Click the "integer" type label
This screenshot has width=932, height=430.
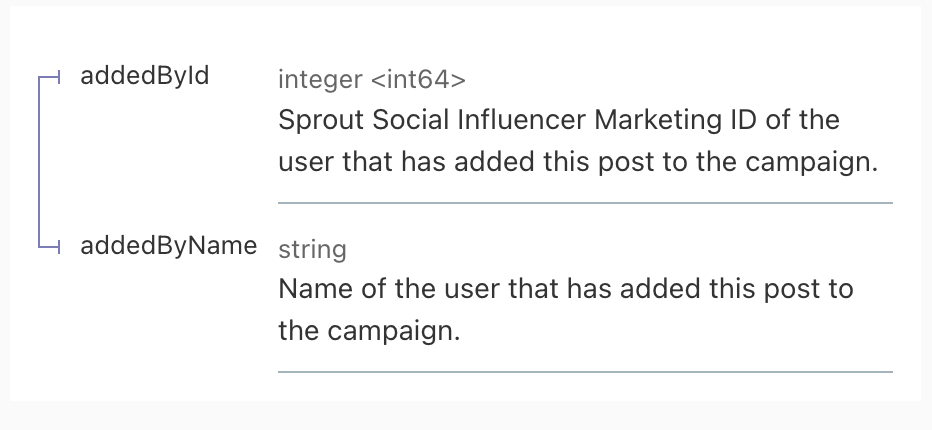pos(320,79)
